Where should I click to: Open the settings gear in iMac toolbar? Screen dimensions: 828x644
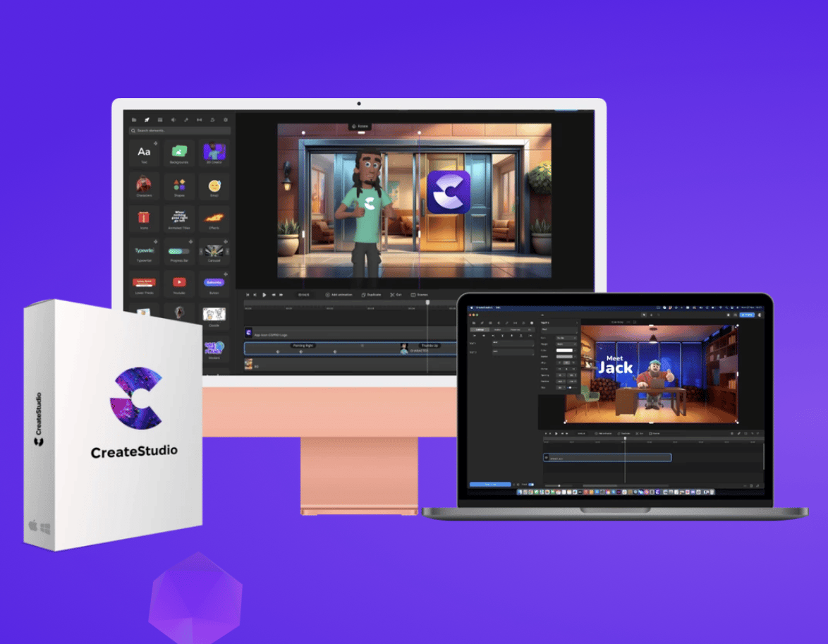tap(226, 120)
